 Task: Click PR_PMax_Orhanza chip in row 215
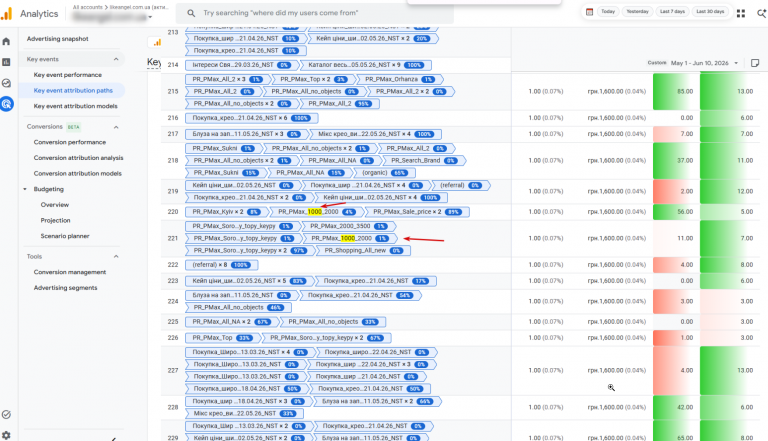pos(400,79)
